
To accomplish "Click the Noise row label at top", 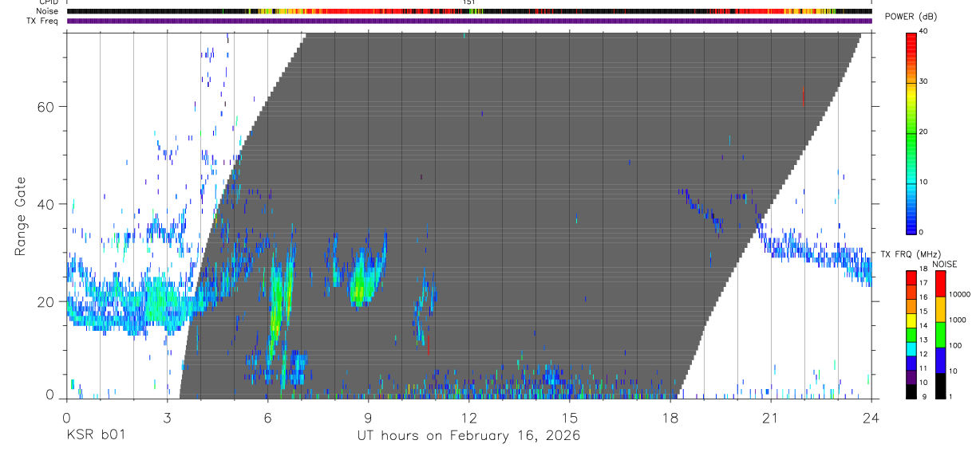I will (x=48, y=11).
